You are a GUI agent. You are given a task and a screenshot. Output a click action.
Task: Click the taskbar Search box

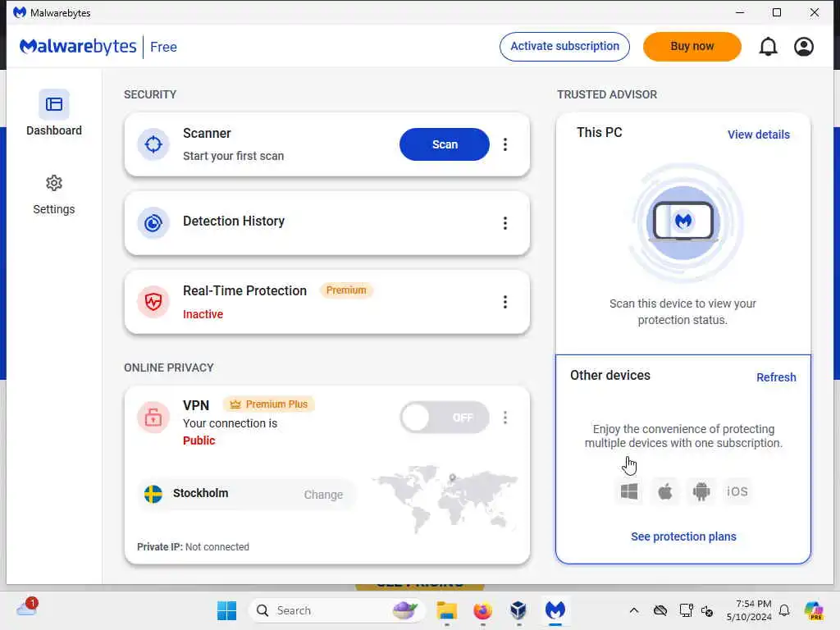point(336,610)
